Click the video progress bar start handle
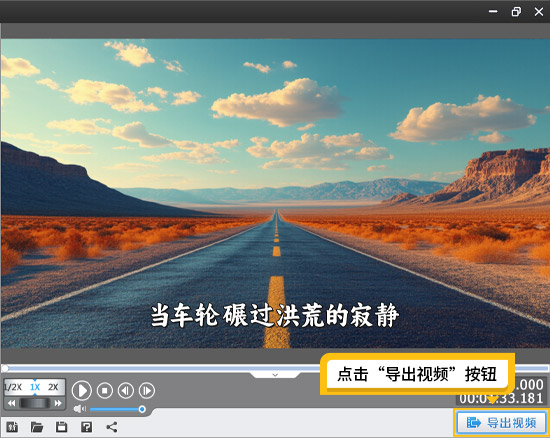Viewport: 550px width, 438px height. coord(5,368)
